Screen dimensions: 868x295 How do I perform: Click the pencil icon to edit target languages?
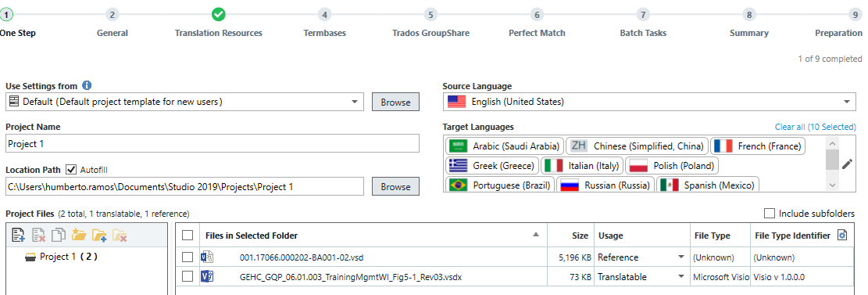tap(847, 164)
